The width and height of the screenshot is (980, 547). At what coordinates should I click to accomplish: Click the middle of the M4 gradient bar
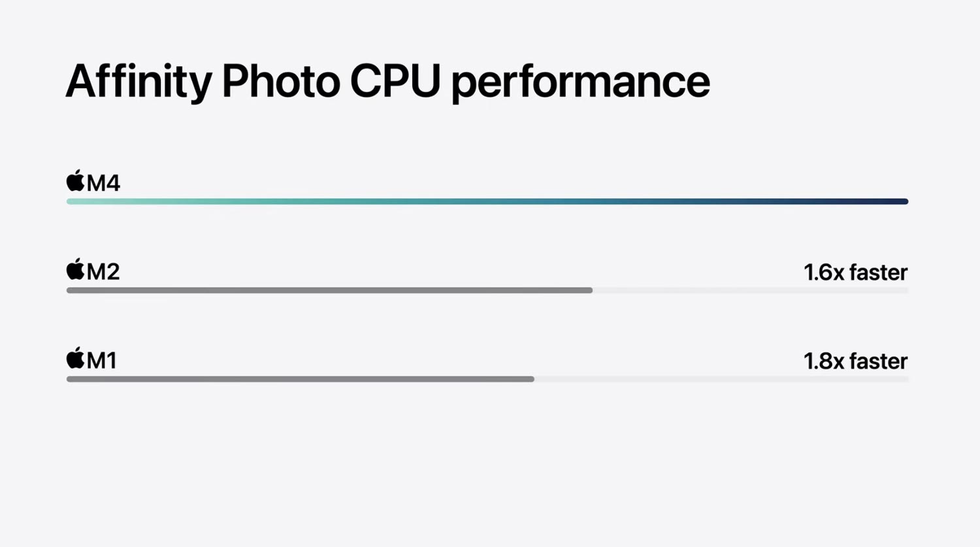pyautogui.click(x=487, y=201)
